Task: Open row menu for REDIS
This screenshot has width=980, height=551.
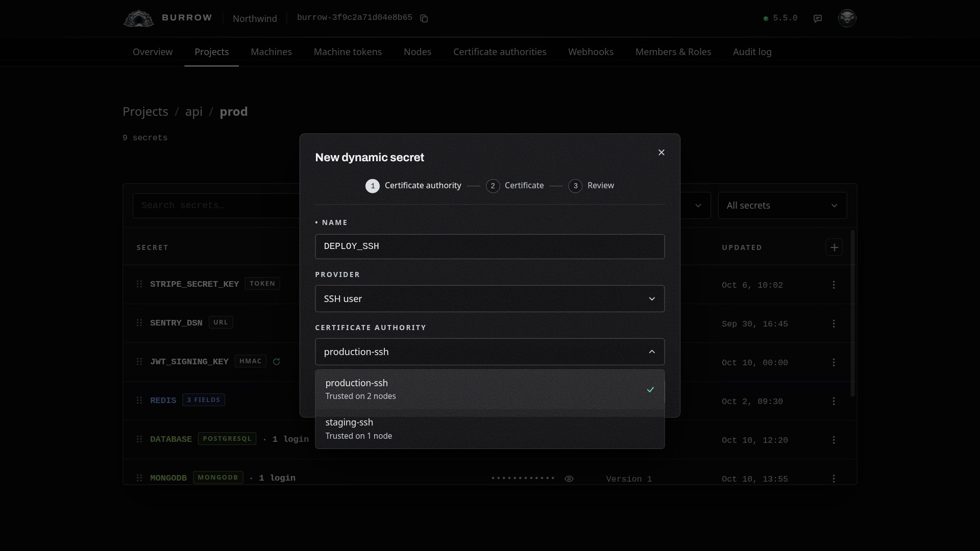Action: click(x=834, y=401)
